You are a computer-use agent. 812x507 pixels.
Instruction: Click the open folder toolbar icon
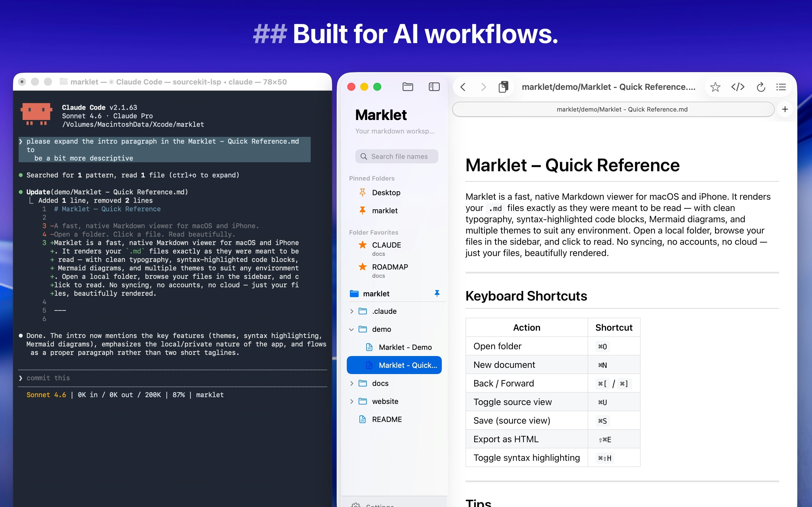click(408, 87)
